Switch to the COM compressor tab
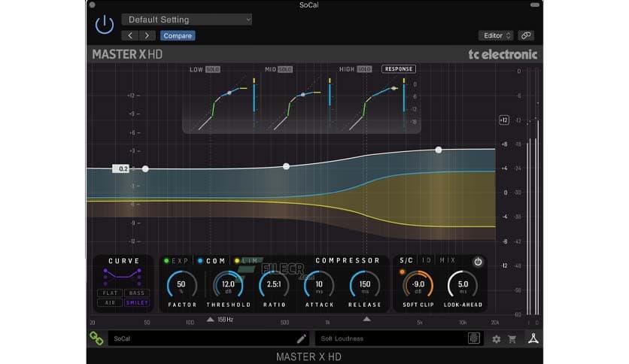Viewport: 629px width, 364px height. (212, 261)
